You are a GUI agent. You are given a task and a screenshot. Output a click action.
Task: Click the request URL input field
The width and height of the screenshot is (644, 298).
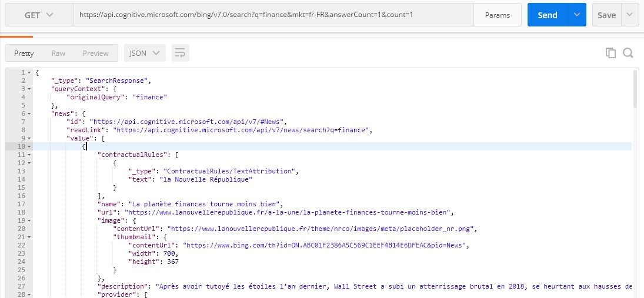pyautogui.click(x=273, y=15)
